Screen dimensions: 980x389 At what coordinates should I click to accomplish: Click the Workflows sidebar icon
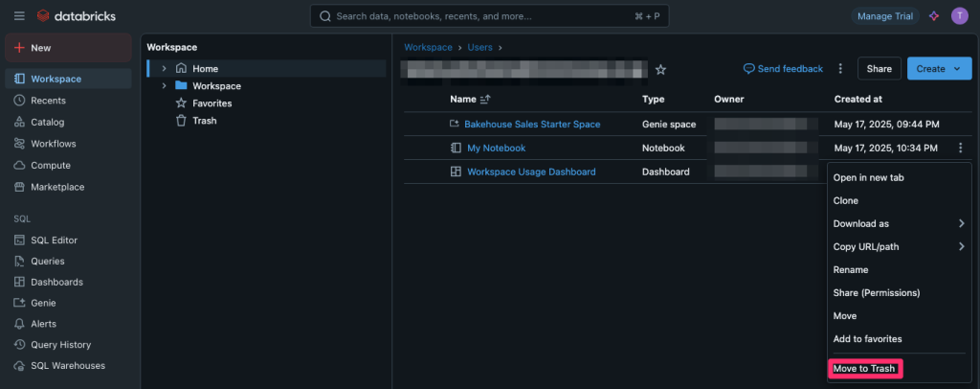[19, 143]
